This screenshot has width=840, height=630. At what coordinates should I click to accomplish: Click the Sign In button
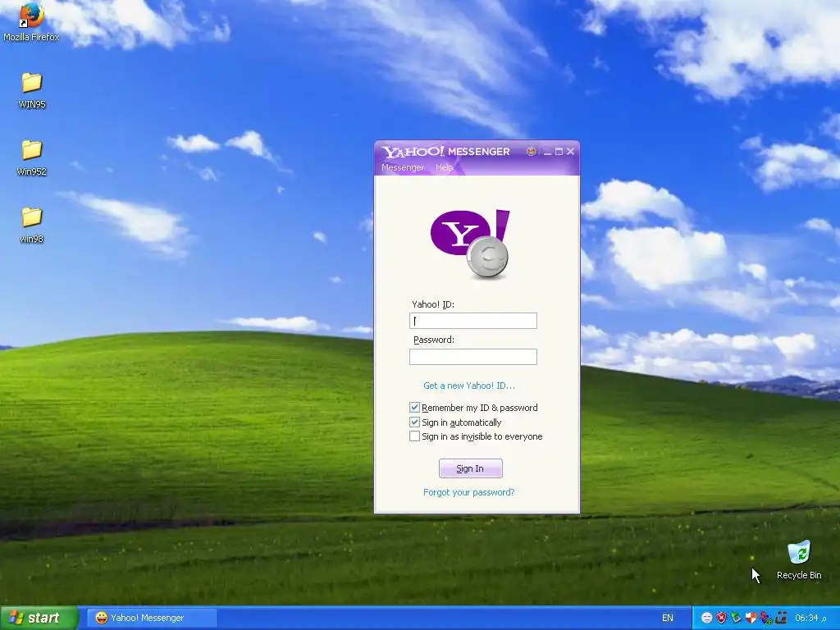(x=470, y=468)
